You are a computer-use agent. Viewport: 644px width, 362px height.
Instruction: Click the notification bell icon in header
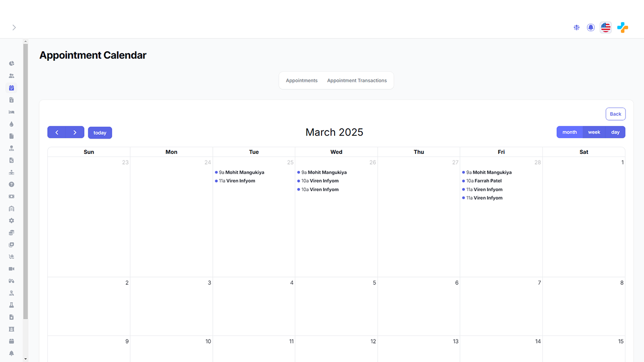591,28
